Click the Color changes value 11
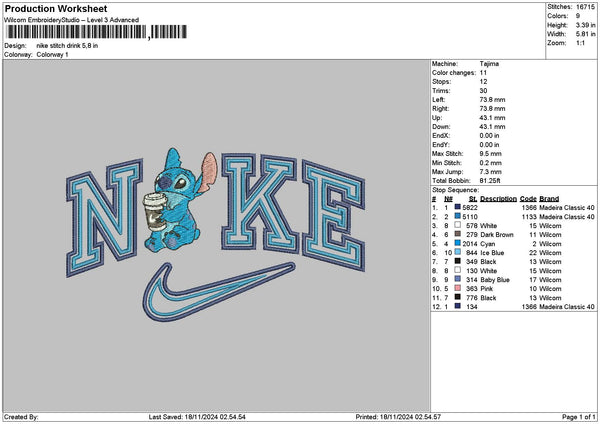600x424 pixels. coord(483,73)
